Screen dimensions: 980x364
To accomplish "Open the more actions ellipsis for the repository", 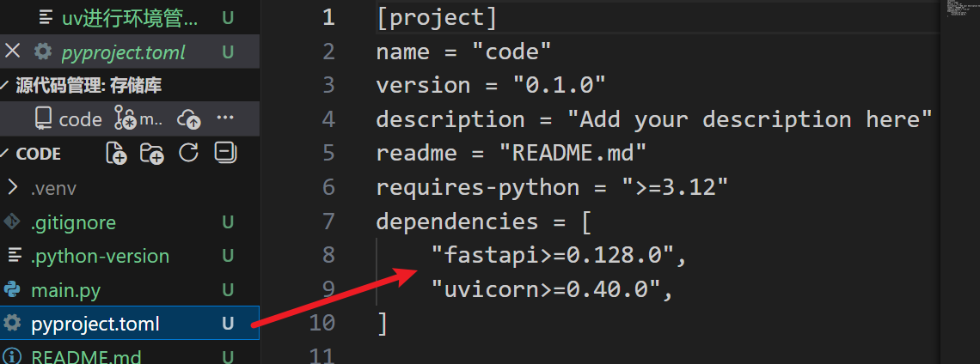I will tap(225, 118).
